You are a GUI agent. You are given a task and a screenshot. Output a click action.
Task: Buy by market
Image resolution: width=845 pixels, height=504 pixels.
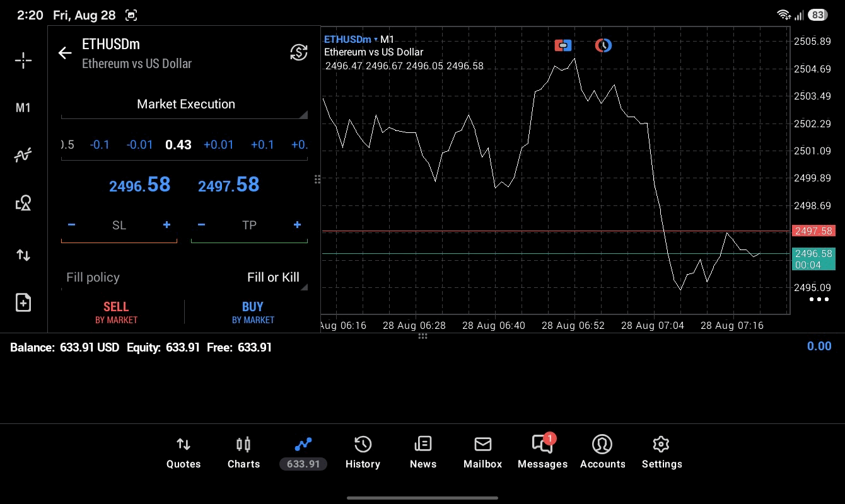click(x=253, y=312)
